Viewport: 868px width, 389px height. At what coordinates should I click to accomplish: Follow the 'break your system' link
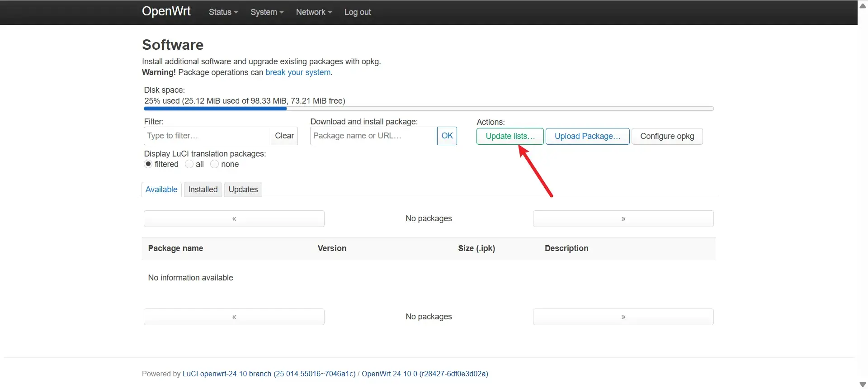[x=298, y=72]
